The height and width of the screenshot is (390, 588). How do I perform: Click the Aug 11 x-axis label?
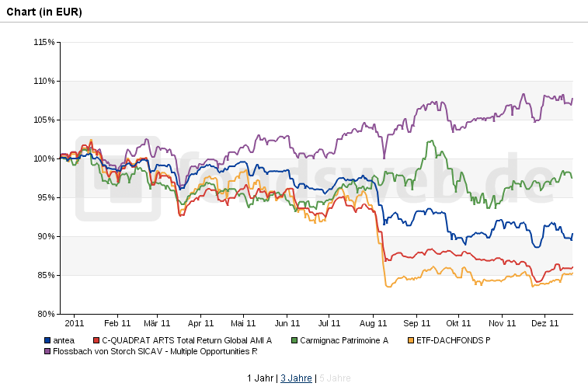click(x=374, y=324)
